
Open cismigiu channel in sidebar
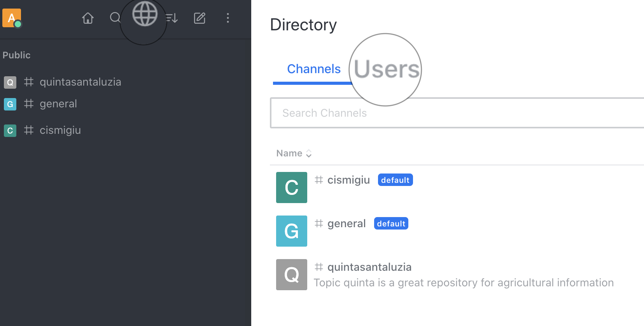tap(60, 130)
